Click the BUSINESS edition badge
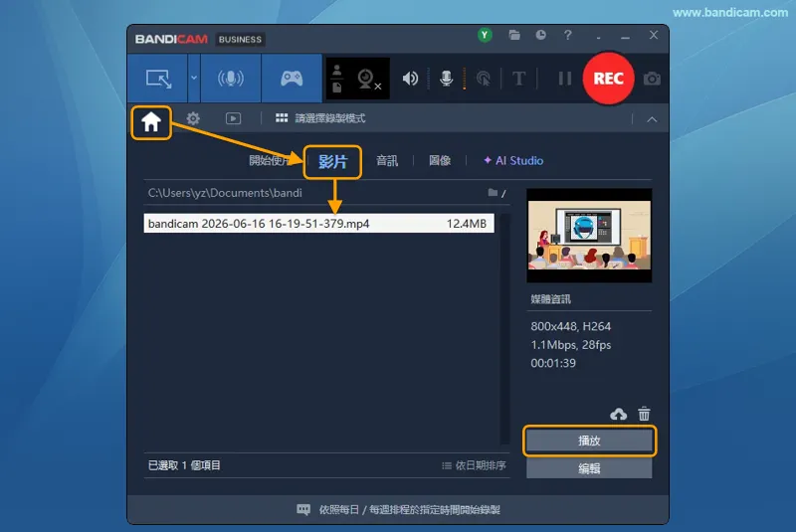This screenshot has width=796, height=532. [240, 40]
